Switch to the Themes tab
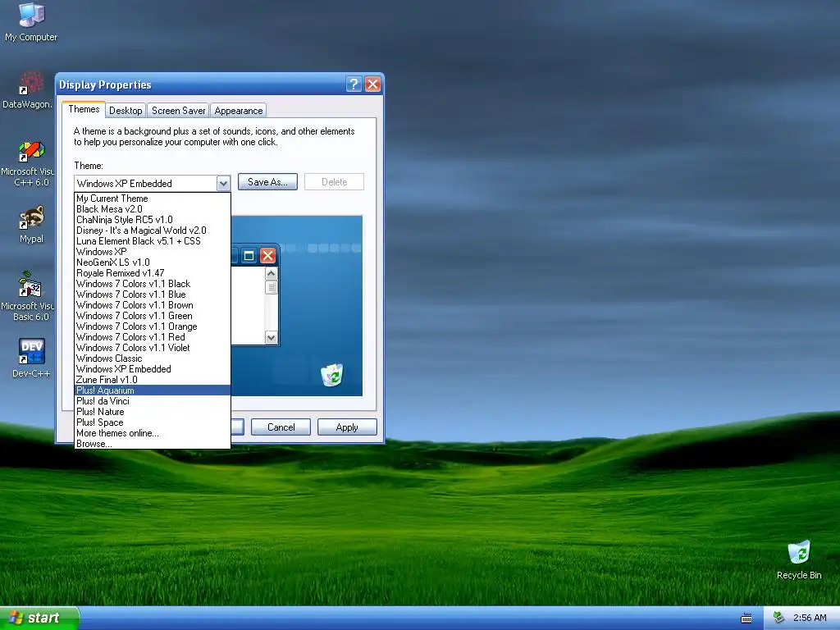The width and height of the screenshot is (840, 630). (x=84, y=109)
